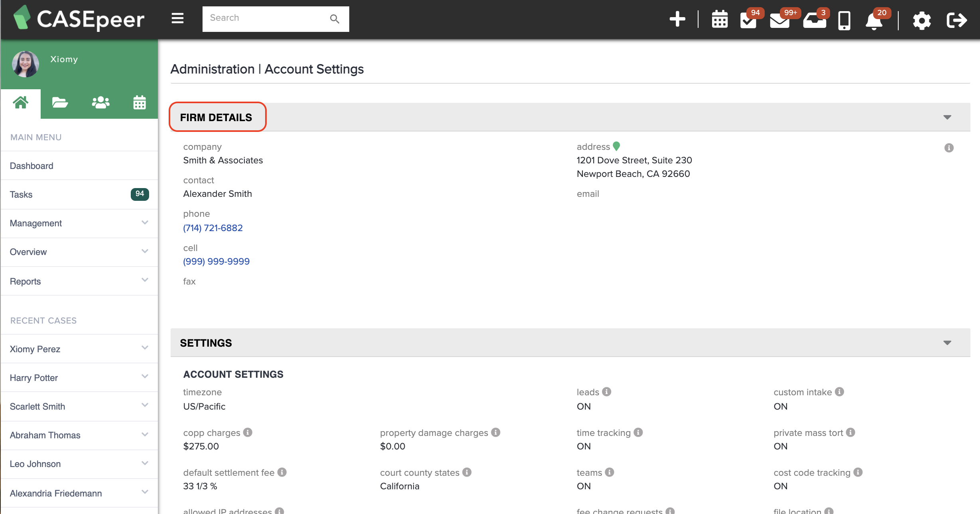The height and width of the screenshot is (514, 980).
Task: Click timezone value US/Pacific
Action: point(204,406)
